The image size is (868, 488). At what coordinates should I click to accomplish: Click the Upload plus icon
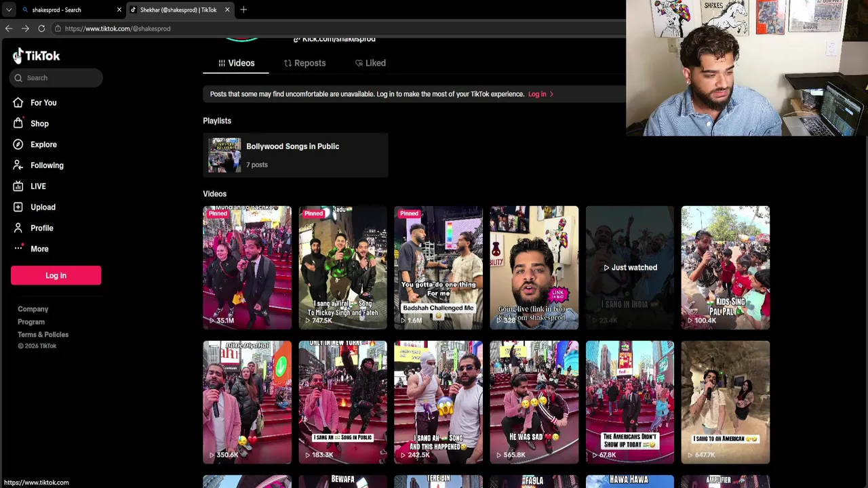tap(18, 207)
